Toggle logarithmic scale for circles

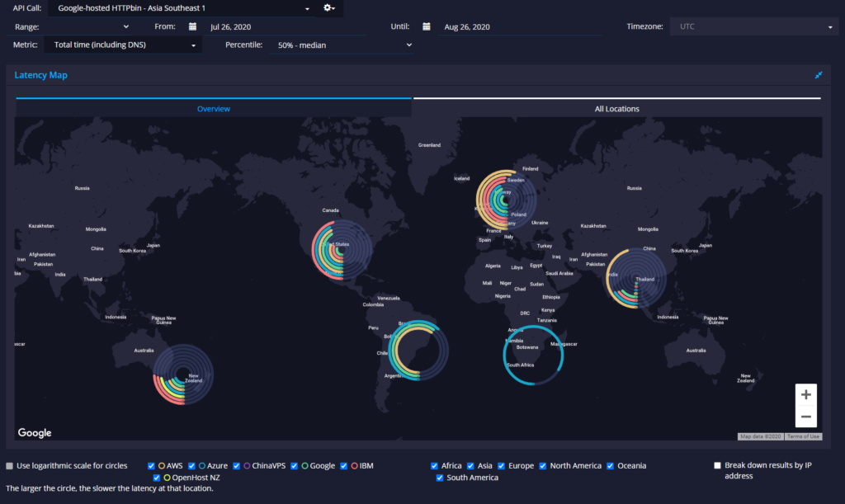(10, 466)
